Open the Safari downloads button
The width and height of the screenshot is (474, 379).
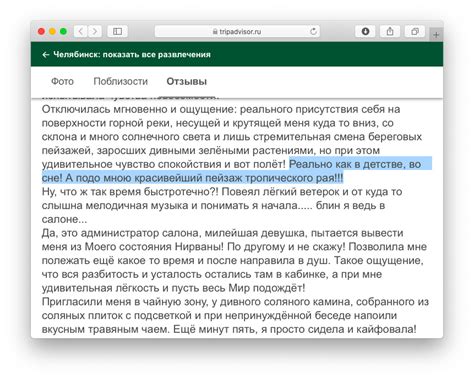(365, 31)
